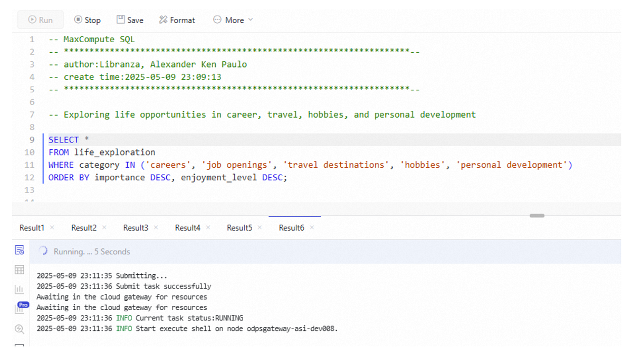Close the Result4 tab

coord(208,228)
